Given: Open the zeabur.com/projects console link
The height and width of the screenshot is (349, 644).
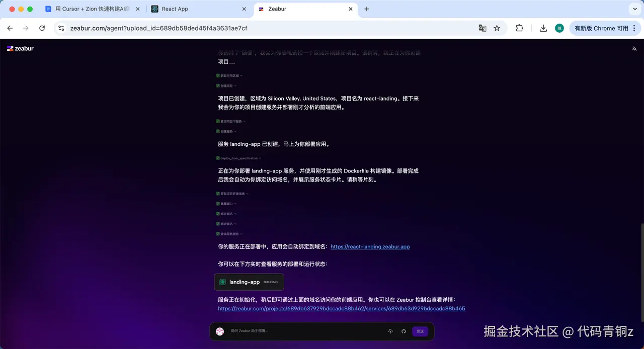Looking at the screenshot, I should tap(342, 309).
